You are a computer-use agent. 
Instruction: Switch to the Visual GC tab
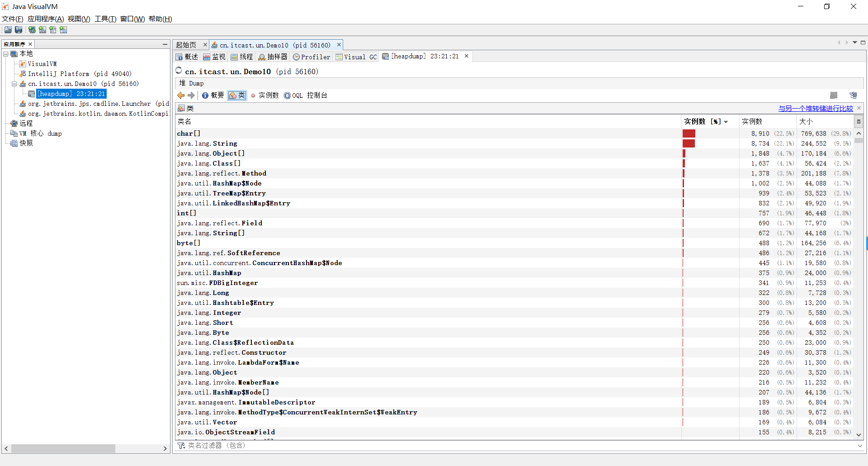pyautogui.click(x=356, y=57)
